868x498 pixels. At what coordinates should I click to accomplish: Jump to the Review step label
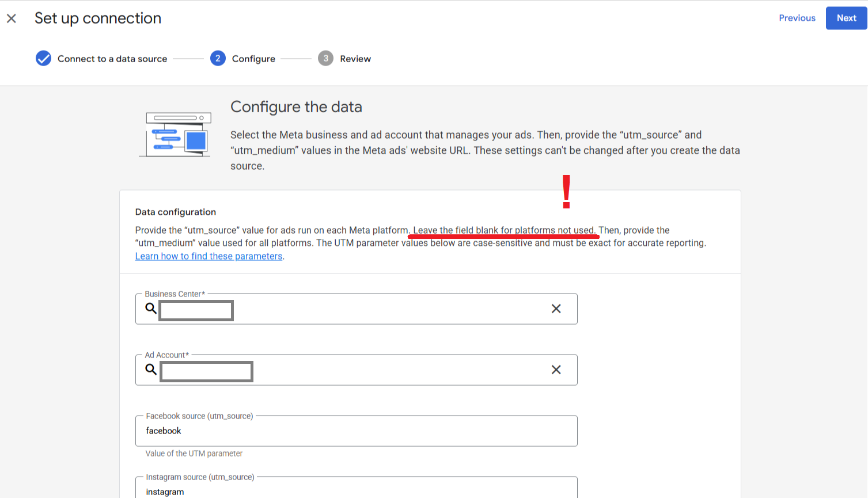[x=355, y=59]
